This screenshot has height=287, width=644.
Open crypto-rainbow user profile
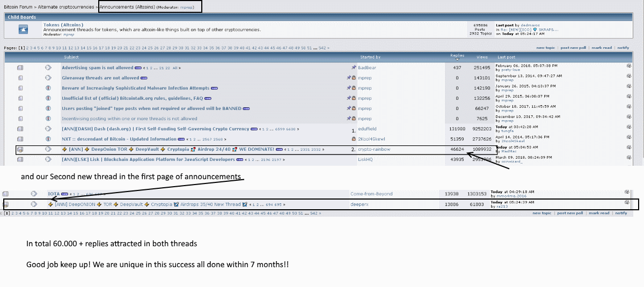374,149
